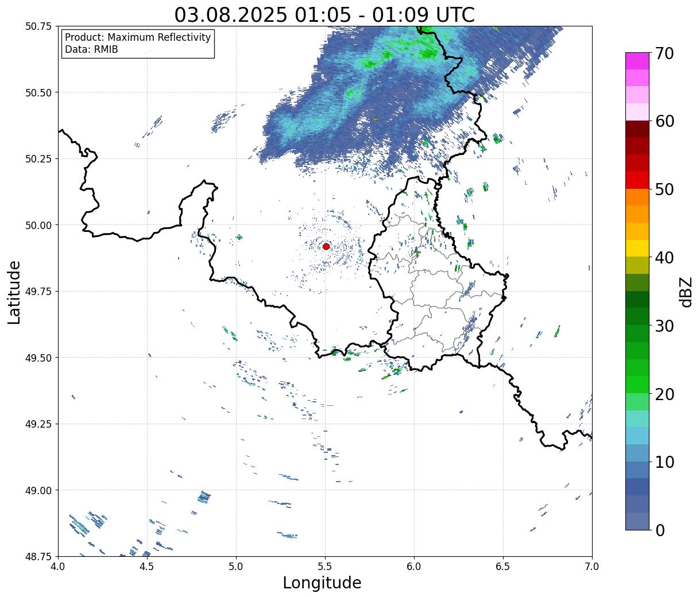The width and height of the screenshot is (700, 597).
Task: Click the latitude tick 50.00
Action: tap(38, 225)
